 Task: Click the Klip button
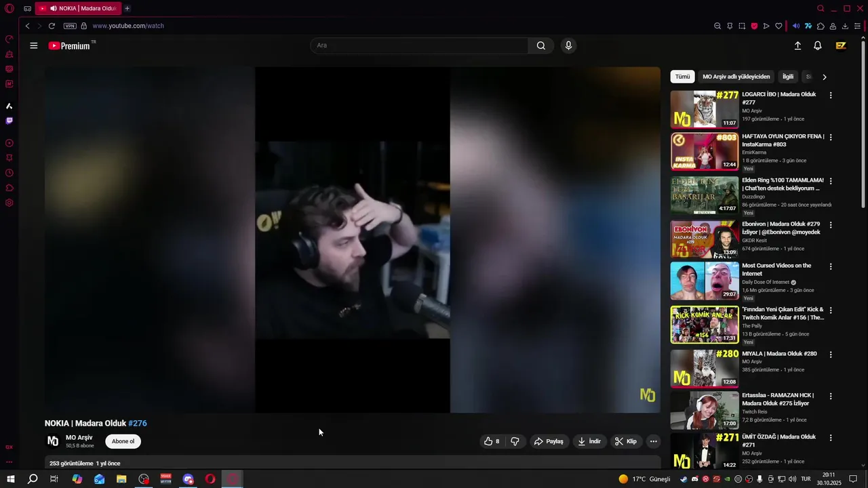625,441
